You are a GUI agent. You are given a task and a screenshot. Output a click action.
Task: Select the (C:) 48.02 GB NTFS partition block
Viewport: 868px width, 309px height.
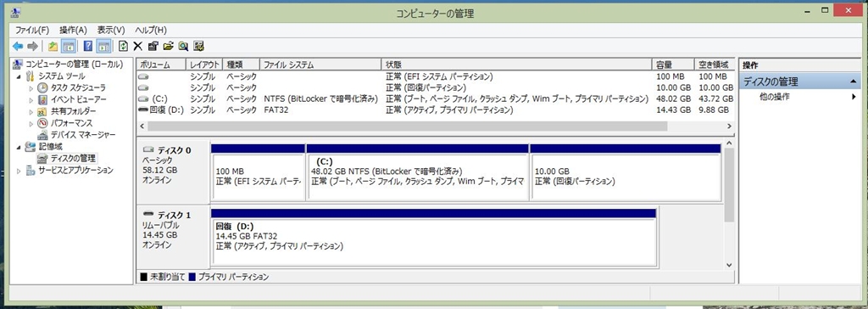pyautogui.click(x=417, y=172)
